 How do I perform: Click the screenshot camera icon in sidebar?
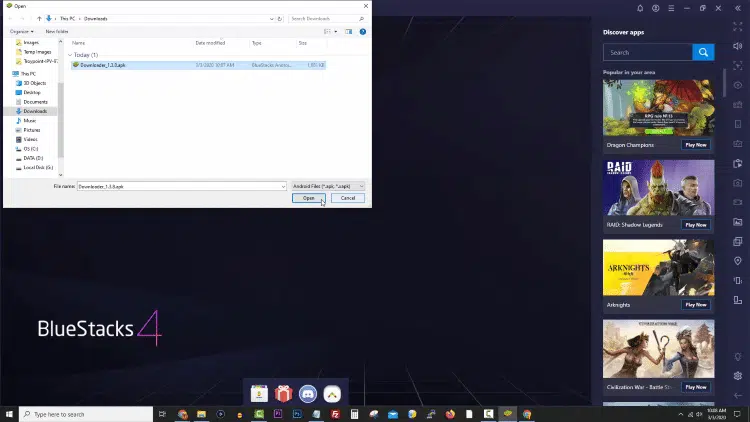point(738,183)
